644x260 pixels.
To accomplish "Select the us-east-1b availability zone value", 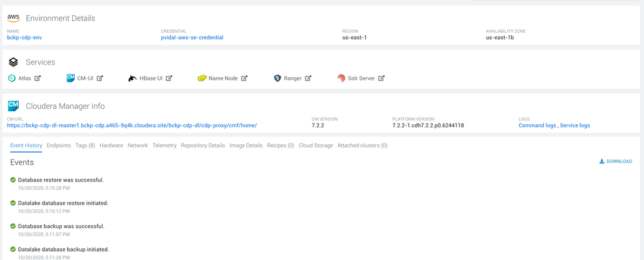I will click(x=500, y=37).
